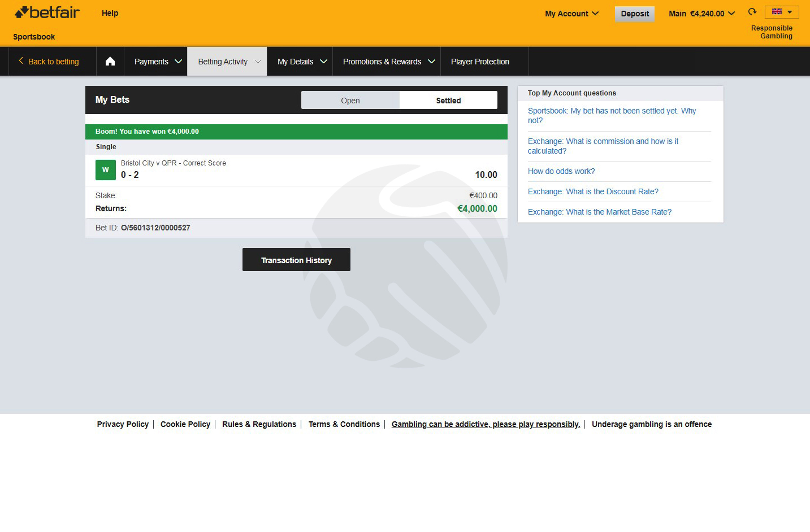Click the 10.00 odds value
The image size is (810, 532).
(x=486, y=175)
